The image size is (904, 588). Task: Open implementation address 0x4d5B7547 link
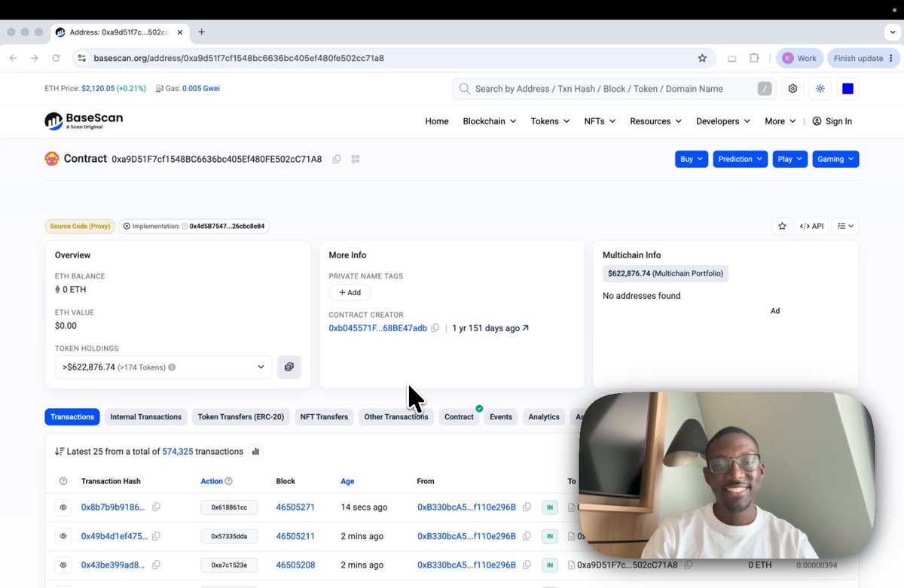point(227,226)
